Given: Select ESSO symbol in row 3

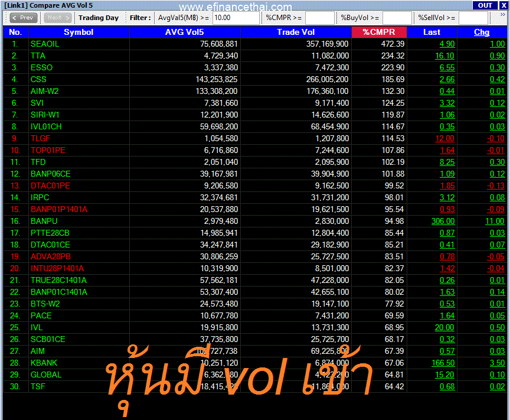Looking at the screenshot, I should [42, 68].
